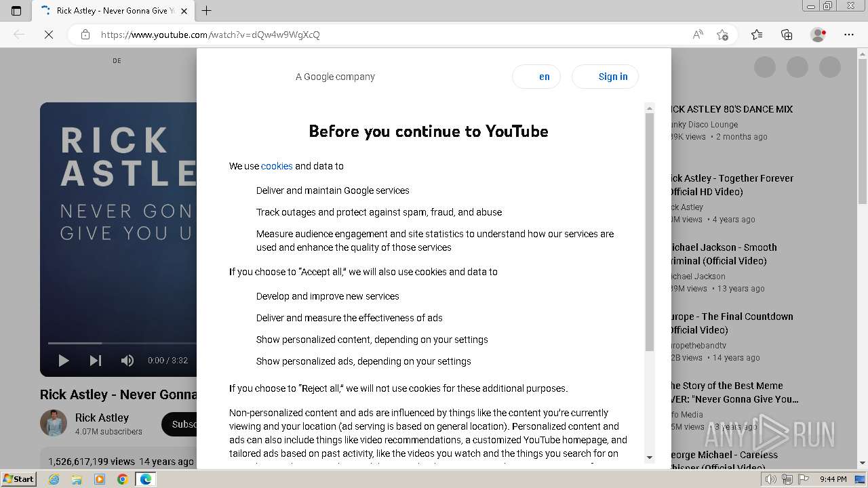Image resolution: width=868 pixels, height=488 pixels.
Task: Click the video title below player
Action: click(119, 394)
